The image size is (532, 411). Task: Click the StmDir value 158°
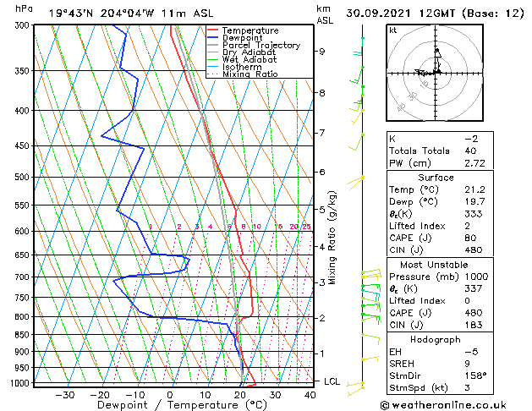[x=475, y=376]
